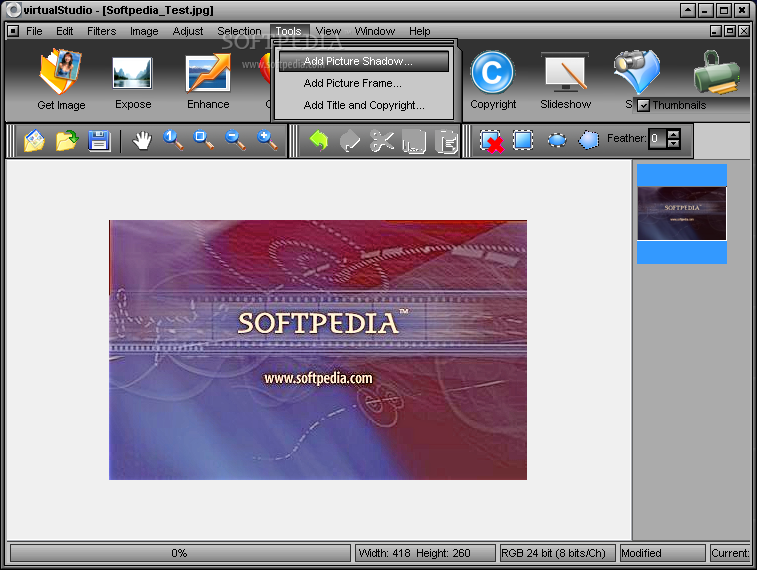Click the camera with blue heart icon
Viewport: 757px width, 570px height.
(x=637, y=71)
